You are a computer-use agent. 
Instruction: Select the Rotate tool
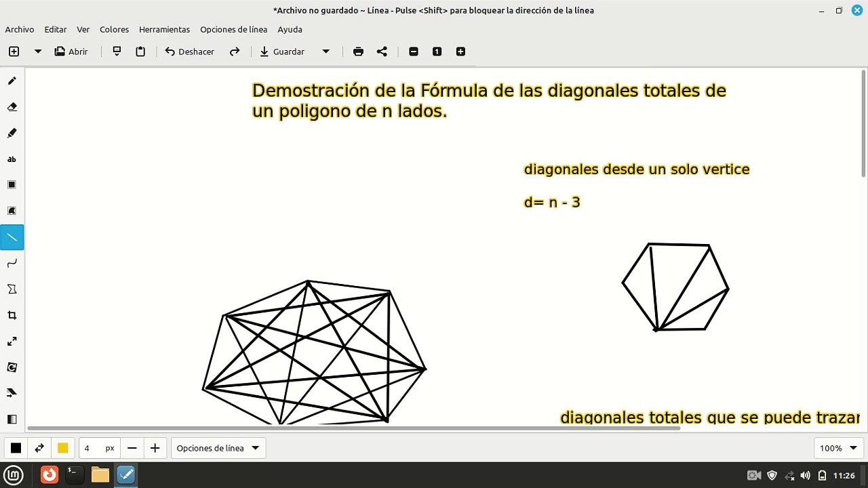coord(12,367)
